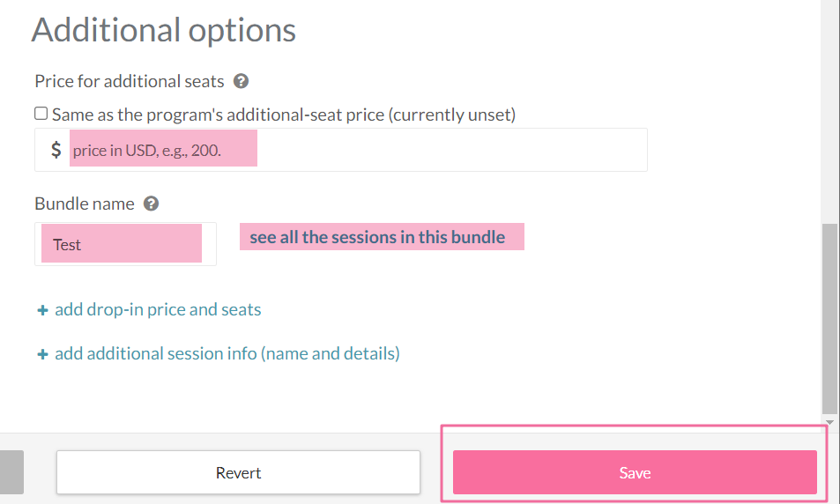Focus the price in USD input field
840x504 pixels.
(x=357, y=150)
